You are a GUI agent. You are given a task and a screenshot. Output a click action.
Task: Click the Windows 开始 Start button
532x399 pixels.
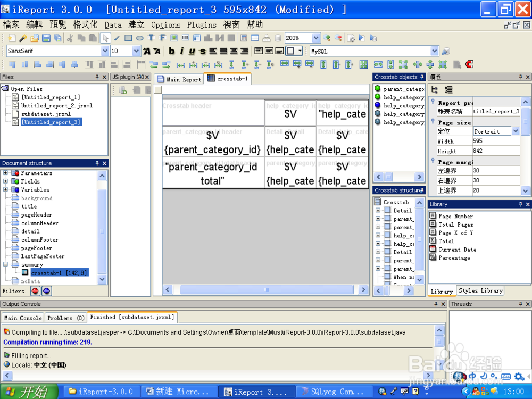(29, 392)
